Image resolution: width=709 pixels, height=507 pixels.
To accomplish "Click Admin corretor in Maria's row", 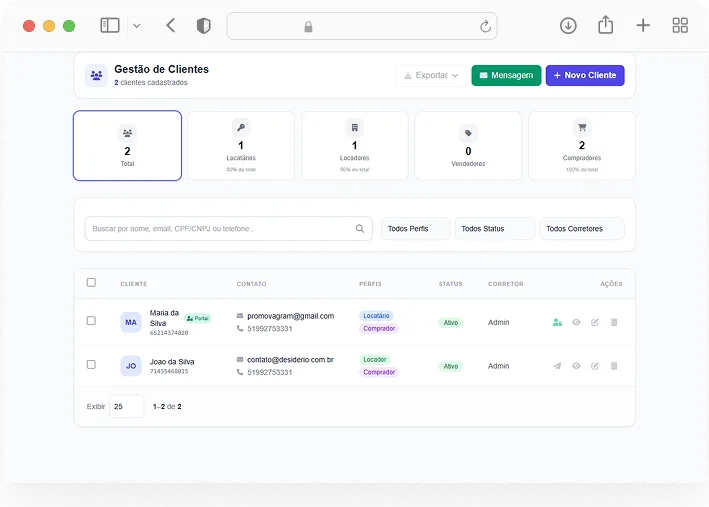I will pos(498,322).
